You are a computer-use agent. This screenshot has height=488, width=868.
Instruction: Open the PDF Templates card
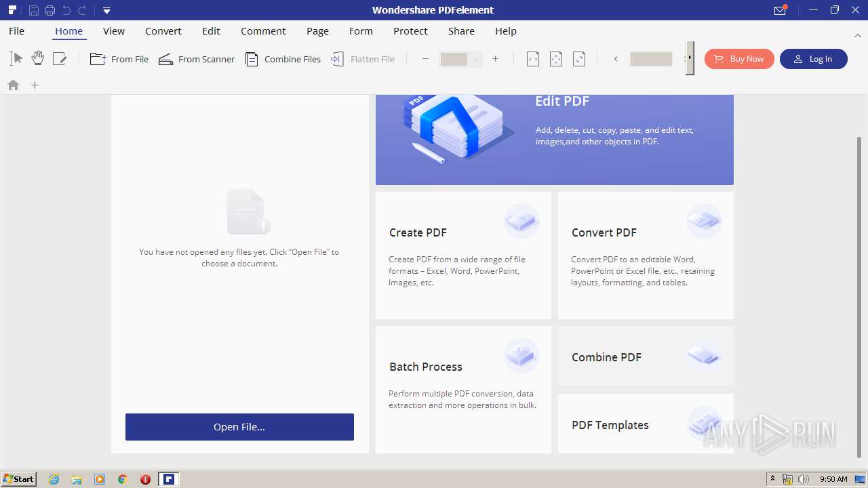(x=646, y=424)
